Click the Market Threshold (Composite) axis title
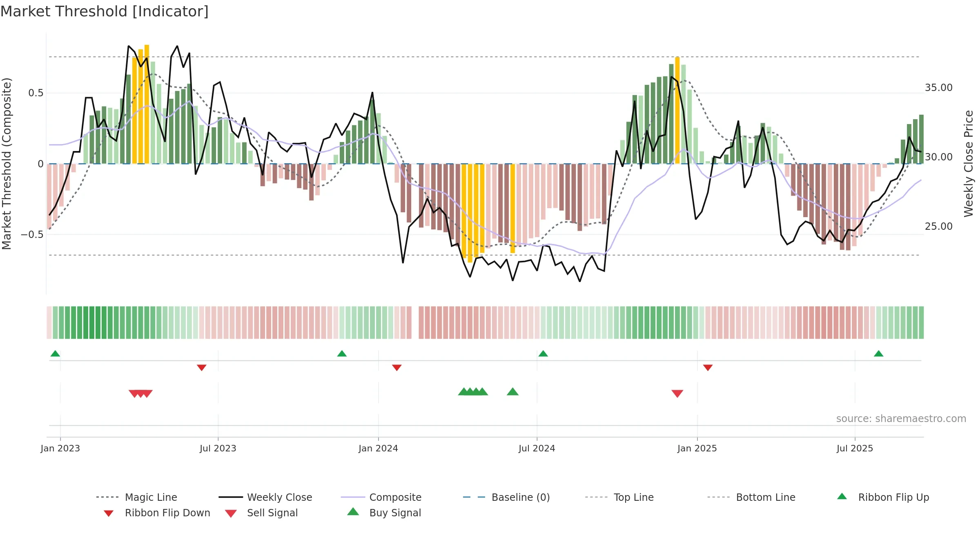The height and width of the screenshot is (551, 980). pyautogui.click(x=7, y=164)
